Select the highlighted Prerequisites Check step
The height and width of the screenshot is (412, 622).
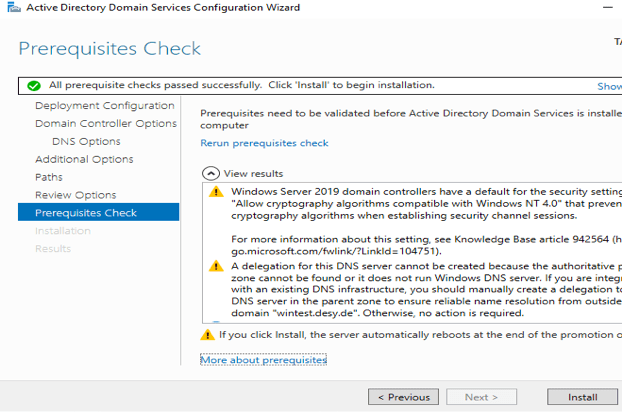pyautogui.click(x=86, y=213)
